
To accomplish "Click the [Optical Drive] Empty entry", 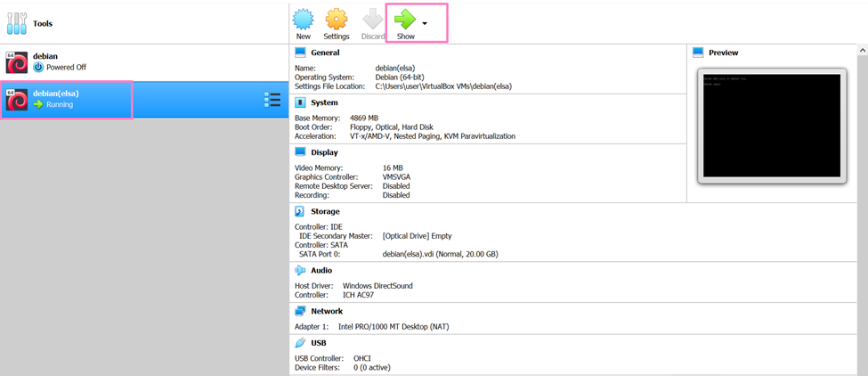I will tap(417, 236).
